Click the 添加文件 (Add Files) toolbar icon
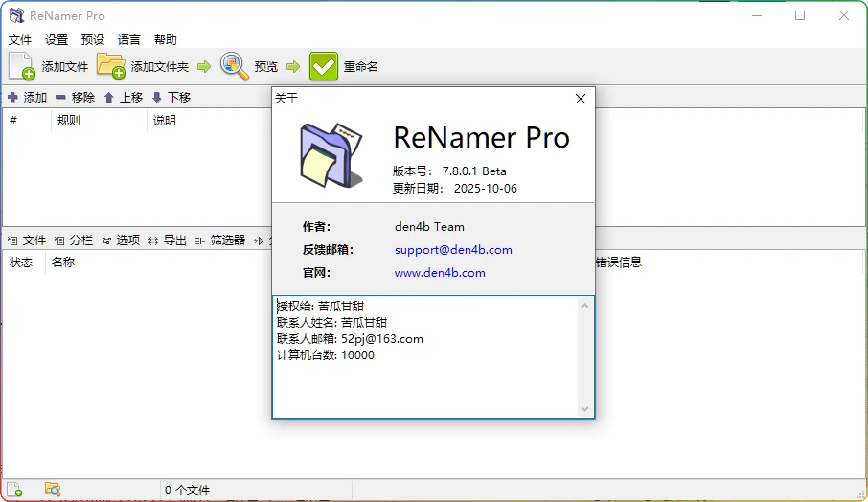868x502 pixels. [x=21, y=66]
